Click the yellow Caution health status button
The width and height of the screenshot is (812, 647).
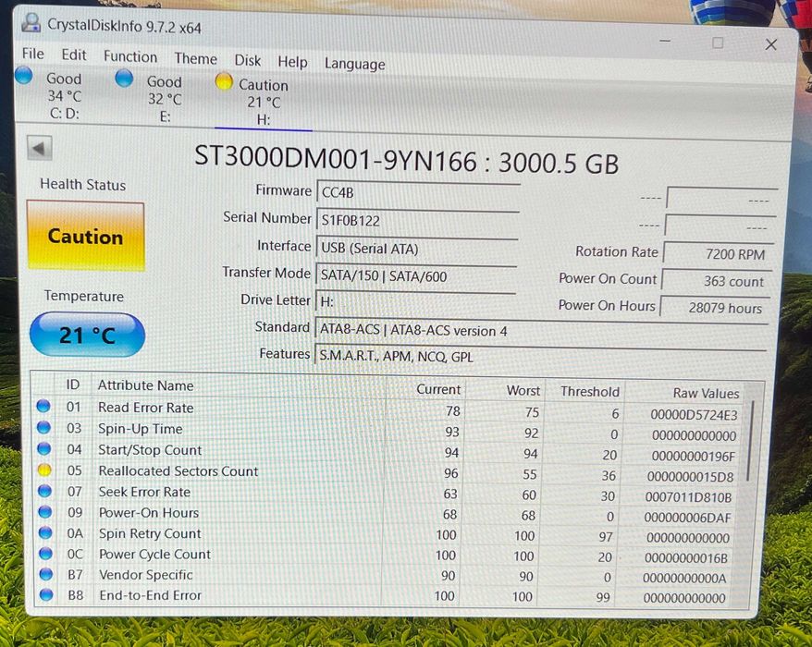click(x=85, y=236)
